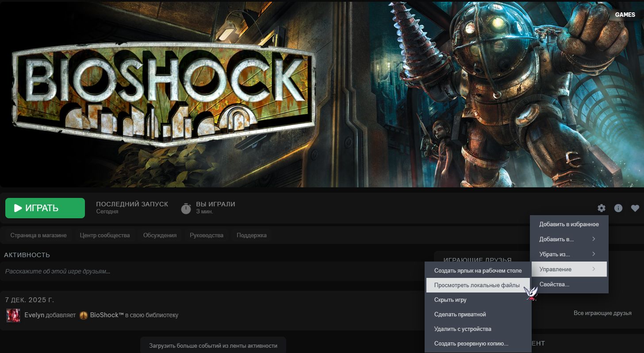Image resolution: width=644 pixels, height=353 pixels.
Task: Choose Сделать приватной in submenu
Action: [x=478, y=314]
